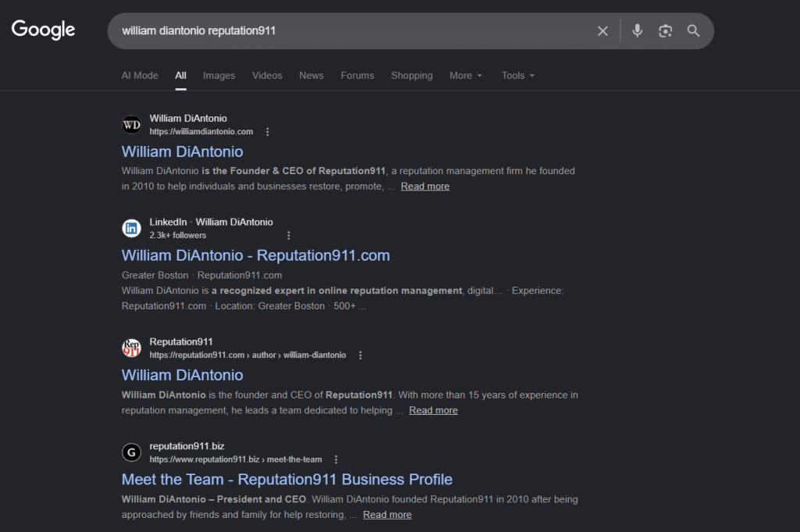Screen dimensions: 800x532
Task: Open William DiAntonio title from williamdiantonio.com
Action: click(x=182, y=152)
